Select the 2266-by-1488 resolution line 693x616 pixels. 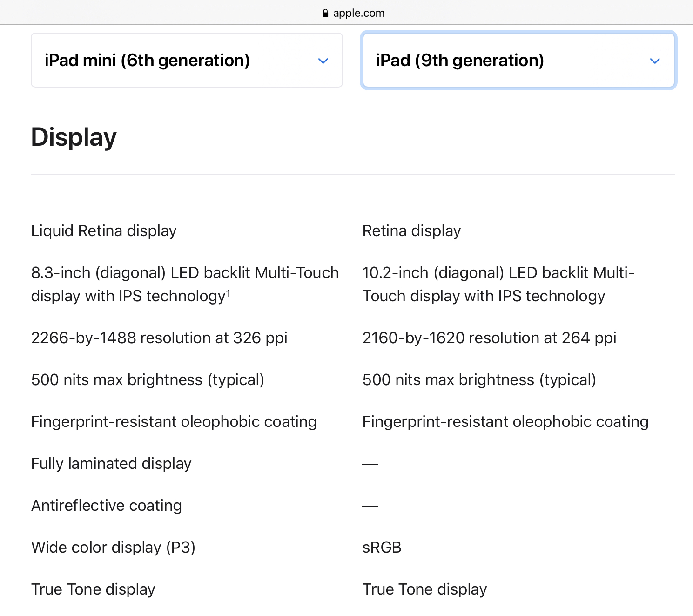[159, 338]
